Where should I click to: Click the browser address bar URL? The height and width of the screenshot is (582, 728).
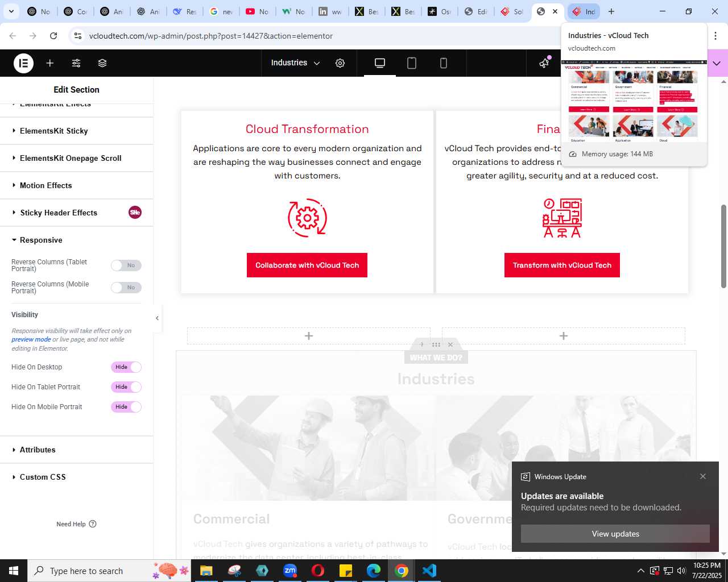[211, 36]
